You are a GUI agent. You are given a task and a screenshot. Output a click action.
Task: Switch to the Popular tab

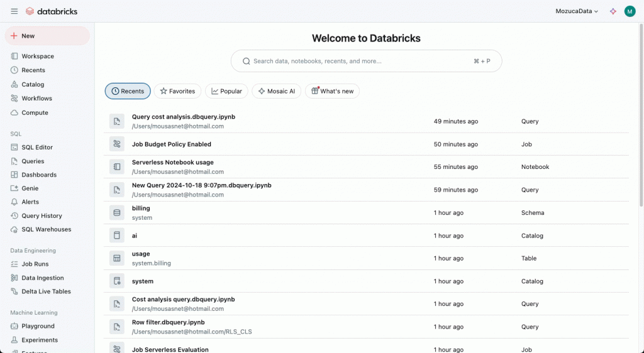click(226, 91)
